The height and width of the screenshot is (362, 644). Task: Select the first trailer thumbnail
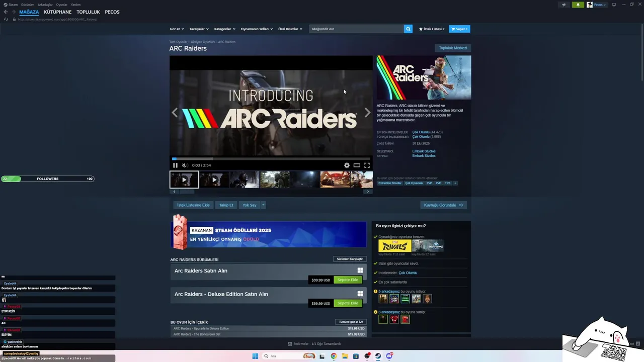click(x=184, y=179)
